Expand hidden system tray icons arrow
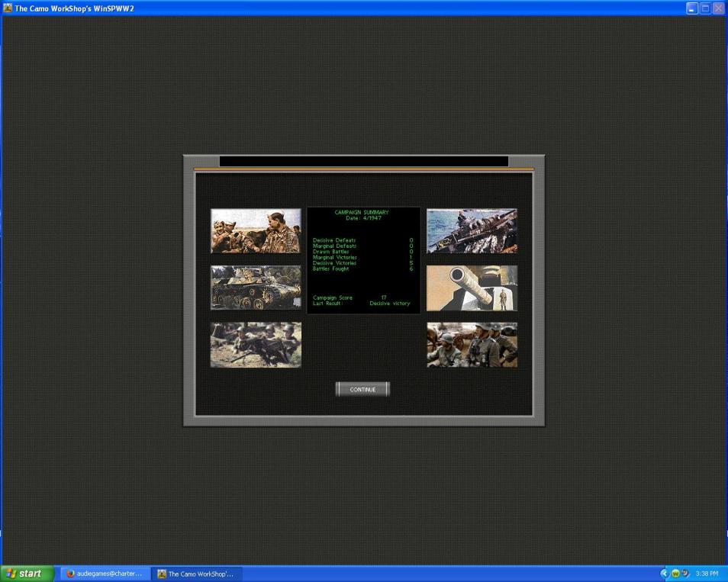Screen dimensions: 728x582 (x=664, y=574)
